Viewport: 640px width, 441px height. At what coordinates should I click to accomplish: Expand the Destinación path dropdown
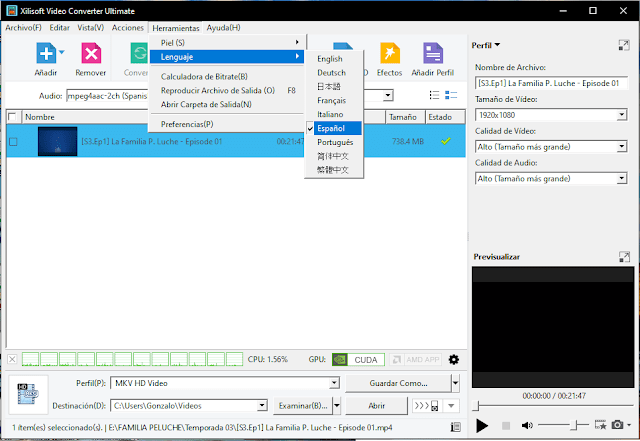[262, 405]
